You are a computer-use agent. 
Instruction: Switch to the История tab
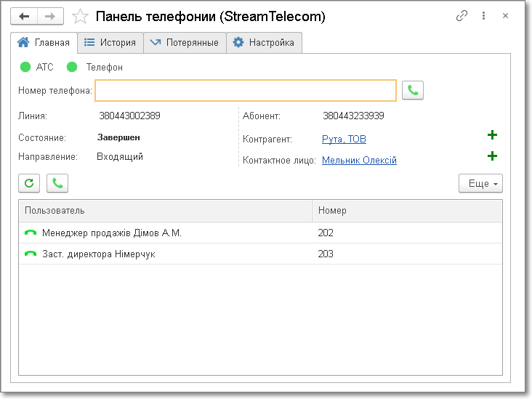[x=110, y=43]
